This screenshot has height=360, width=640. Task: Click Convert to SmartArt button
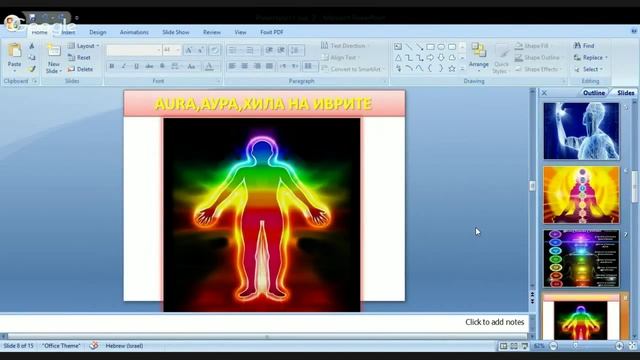(x=352, y=69)
